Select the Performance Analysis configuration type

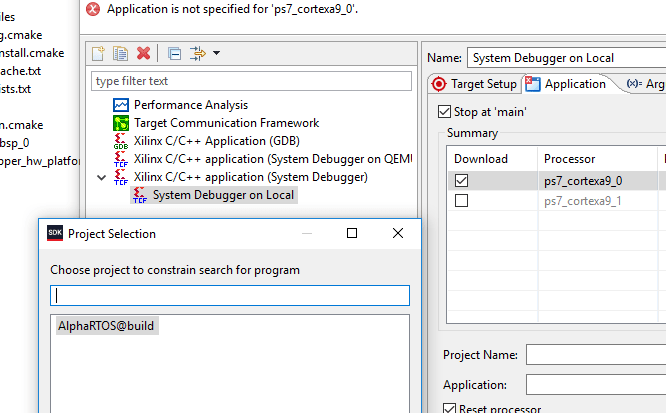191,105
